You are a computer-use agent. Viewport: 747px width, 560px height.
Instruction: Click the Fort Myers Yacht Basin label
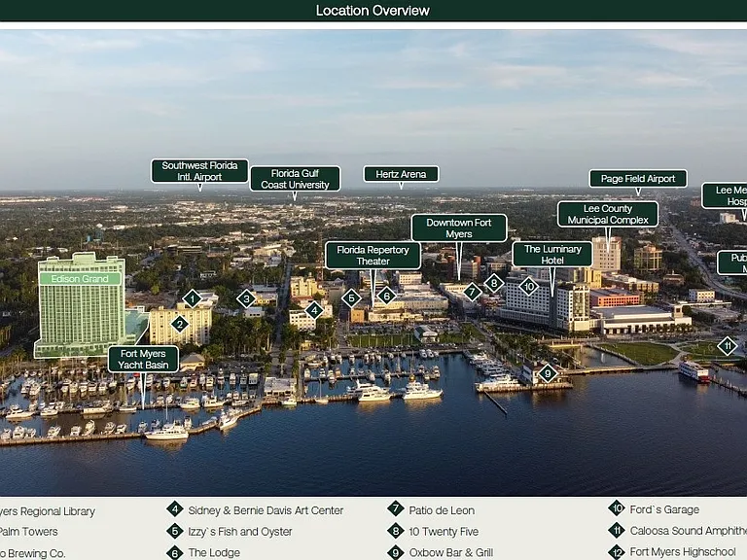click(143, 359)
